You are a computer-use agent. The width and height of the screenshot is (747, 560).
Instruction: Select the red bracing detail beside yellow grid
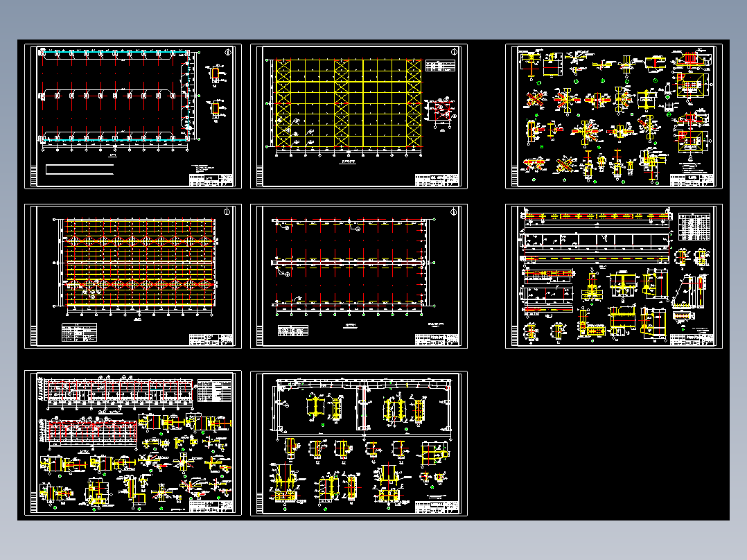(440, 112)
